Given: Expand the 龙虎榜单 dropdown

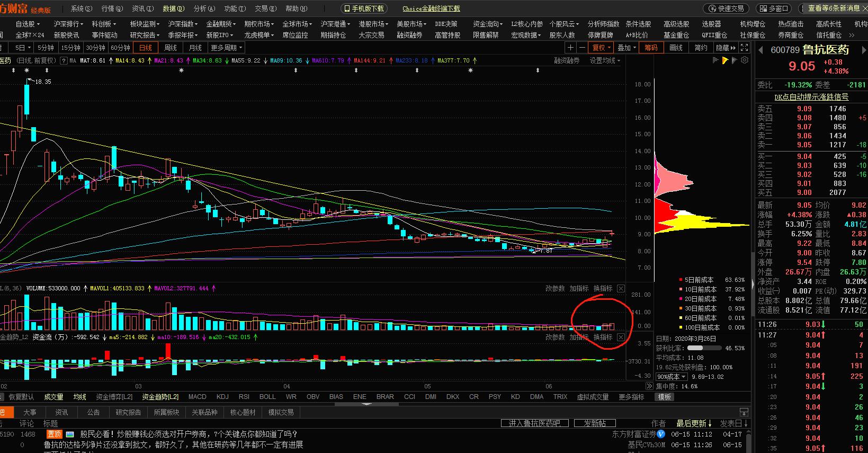Looking at the screenshot, I should [x=259, y=35].
